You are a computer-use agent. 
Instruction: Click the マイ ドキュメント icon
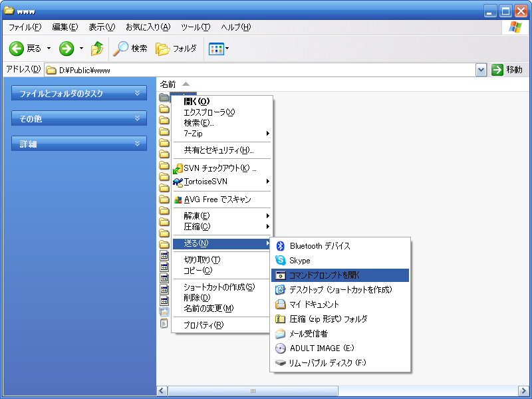tap(280, 305)
